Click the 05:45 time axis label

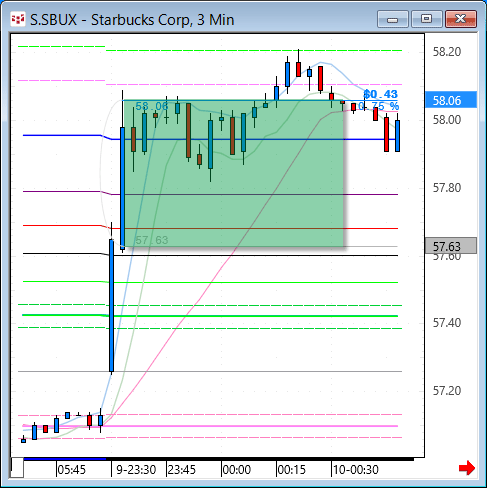pyautogui.click(x=72, y=470)
